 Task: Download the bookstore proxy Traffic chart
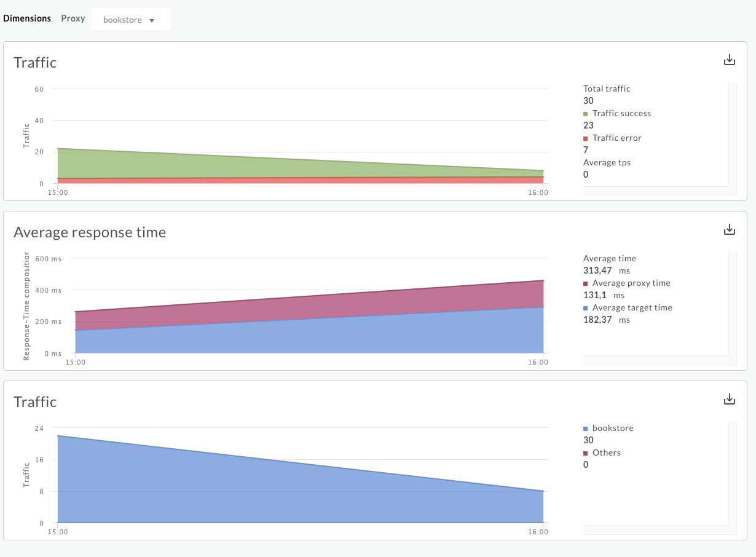pyautogui.click(x=729, y=400)
